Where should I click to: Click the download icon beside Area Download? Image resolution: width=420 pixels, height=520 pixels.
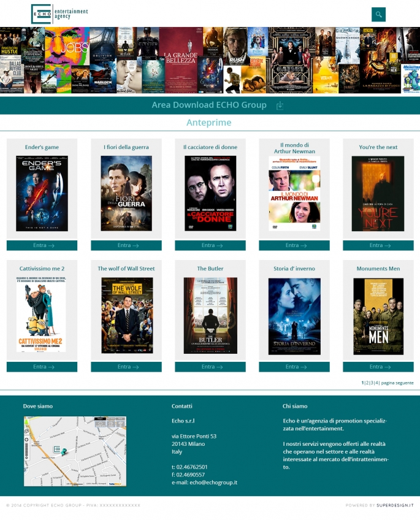click(x=280, y=105)
